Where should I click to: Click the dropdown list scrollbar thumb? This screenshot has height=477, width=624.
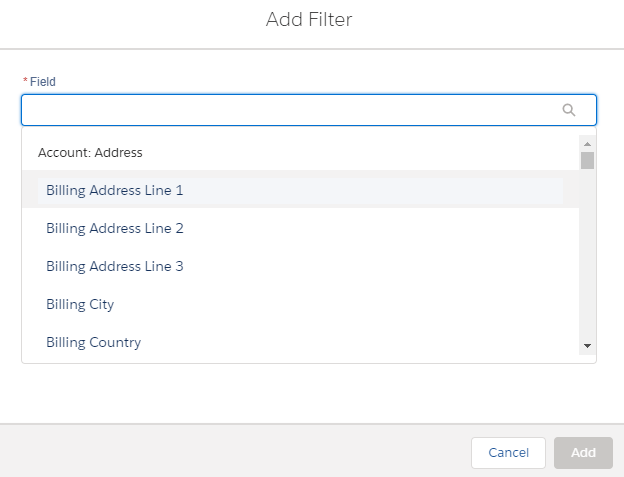point(587,160)
